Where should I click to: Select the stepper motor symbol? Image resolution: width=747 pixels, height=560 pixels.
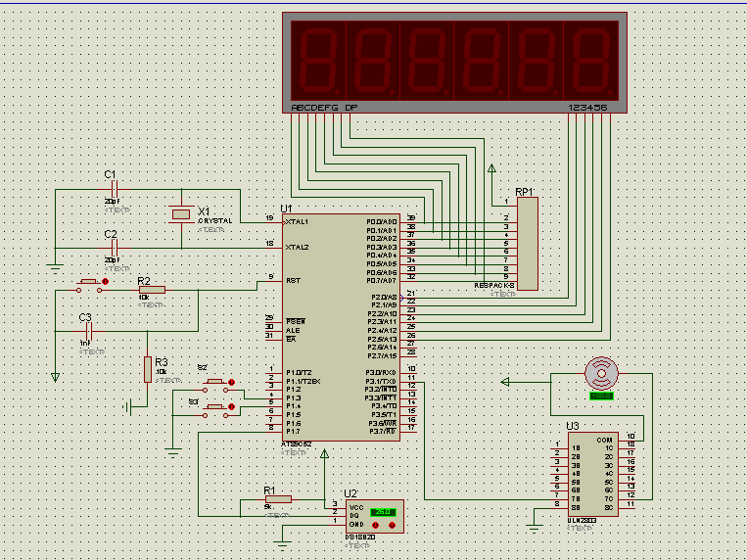602,373
